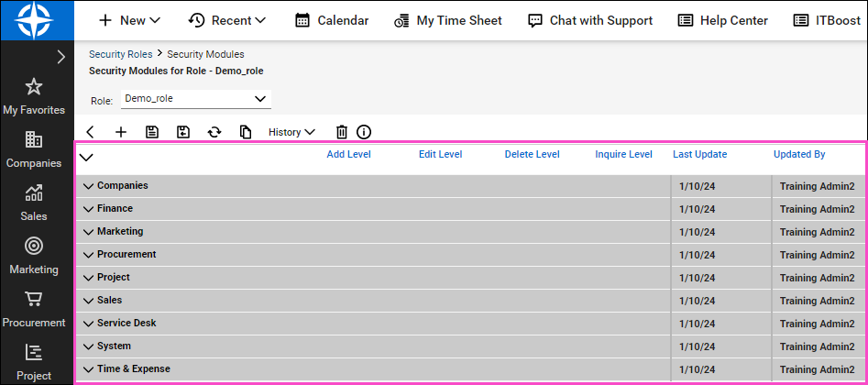Click the Add Level column header
868x385 pixels.
tap(348, 154)
